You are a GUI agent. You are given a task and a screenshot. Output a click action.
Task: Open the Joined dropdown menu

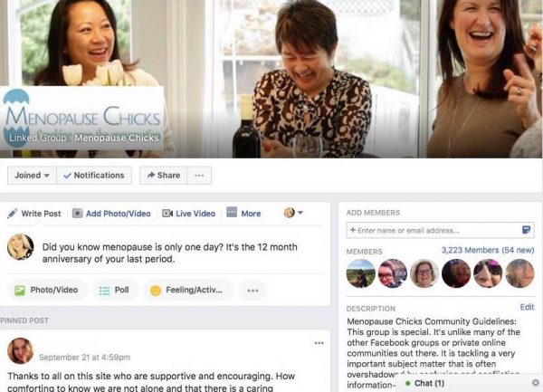tap(32, 176)
